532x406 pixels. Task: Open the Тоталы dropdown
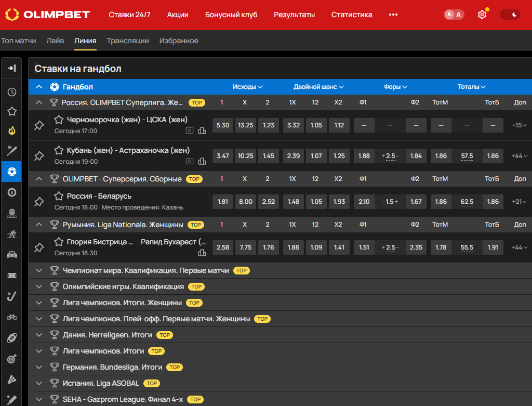tap(471, 87)
